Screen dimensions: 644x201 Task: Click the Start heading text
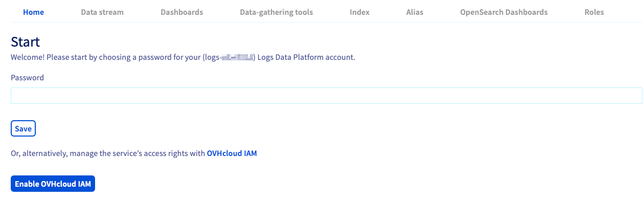[x=26, y=41]
